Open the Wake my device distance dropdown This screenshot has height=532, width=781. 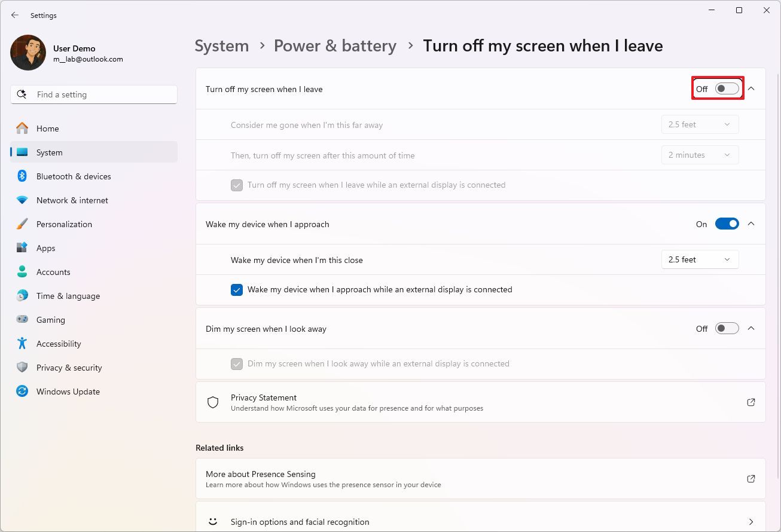pos(700,259)
